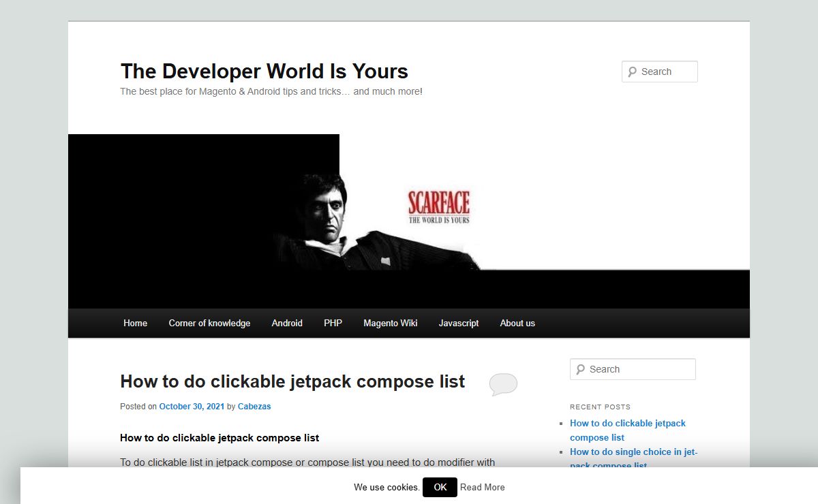The image size is (818, 504).
Task: Focus the header Search input field
Action: 660,72
